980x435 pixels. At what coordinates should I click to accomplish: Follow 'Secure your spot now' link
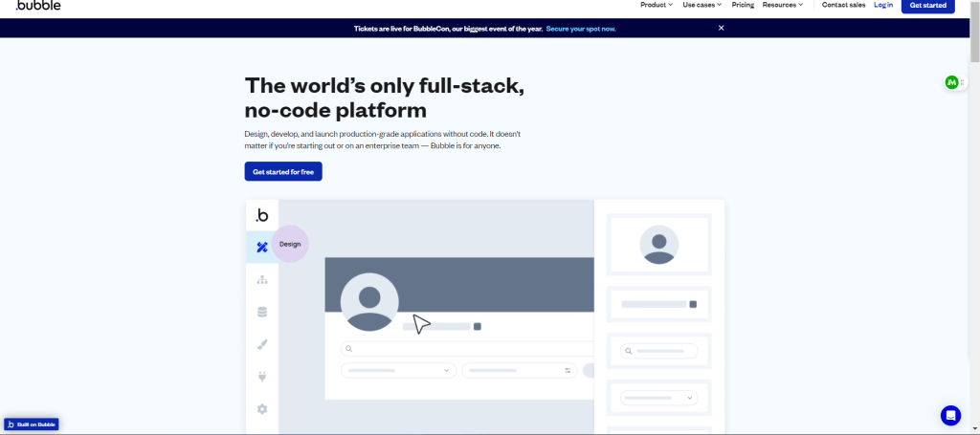[581, 29]
